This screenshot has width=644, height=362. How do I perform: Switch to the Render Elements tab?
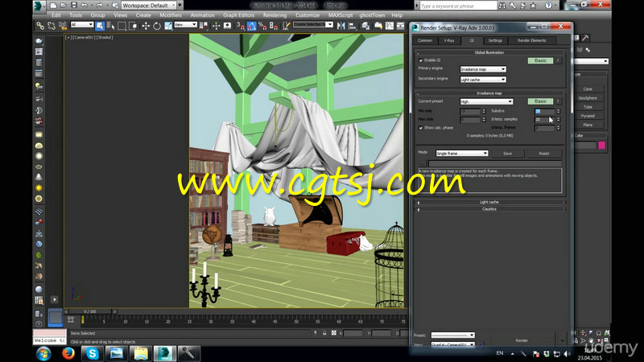click(531, 41)
